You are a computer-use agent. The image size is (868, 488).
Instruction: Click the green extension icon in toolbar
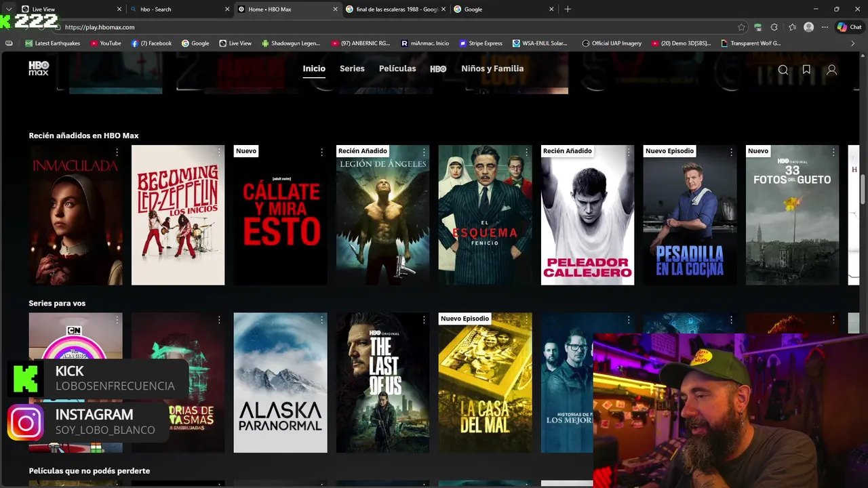click(757, 27)
